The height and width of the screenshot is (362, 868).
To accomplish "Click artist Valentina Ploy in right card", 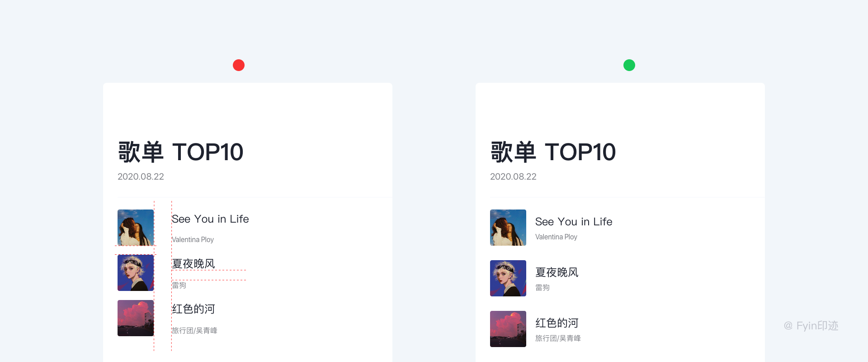I will (x=556, y=237).
